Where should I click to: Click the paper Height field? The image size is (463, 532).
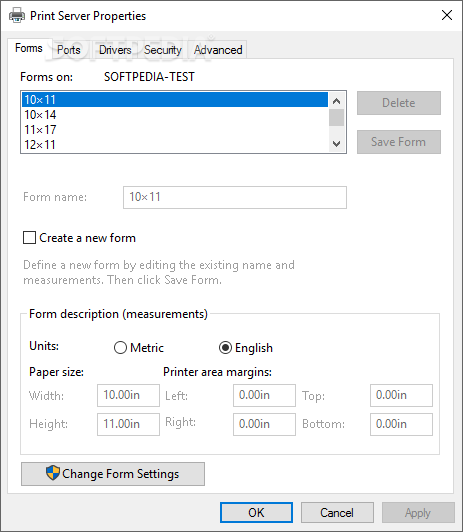[x=128, y=424]
